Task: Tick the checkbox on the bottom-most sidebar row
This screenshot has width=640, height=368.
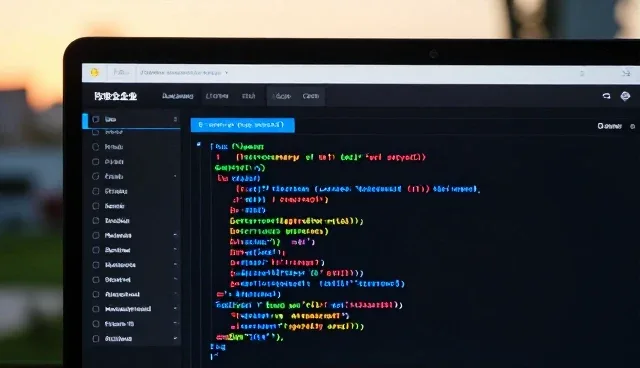Action: pyautogui.click(x=96, y=339)
